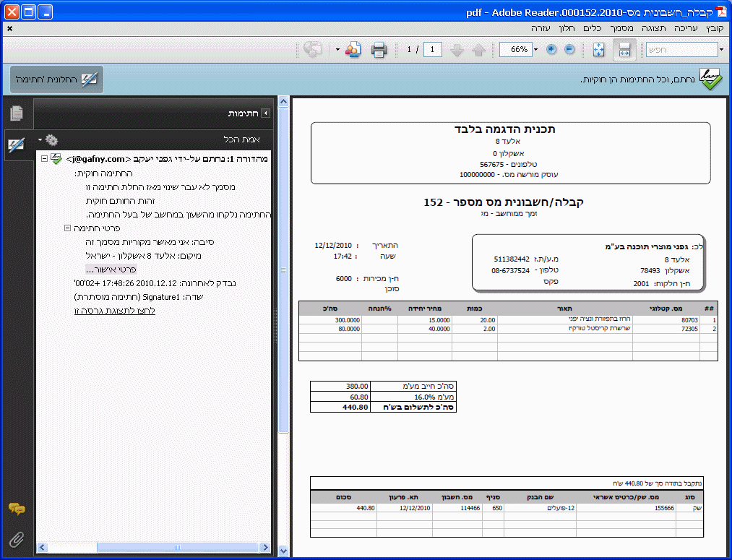Viewport: 732px width, 560px height.
Task: Open the attachments paperclip panel
Action: pyautogui.click(x=17, y=538)
